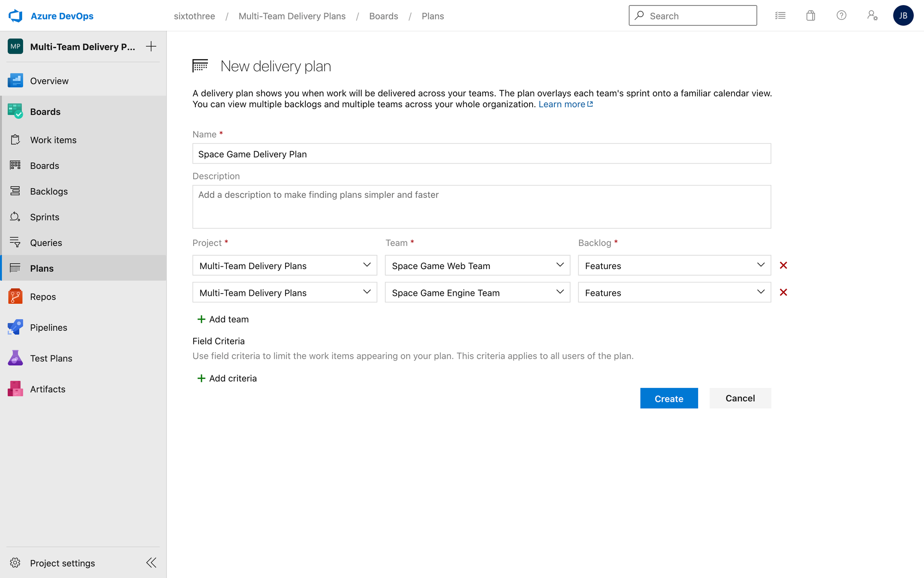
Task: Remove the Space Game Web Team row
Action: tap(783, 265)
